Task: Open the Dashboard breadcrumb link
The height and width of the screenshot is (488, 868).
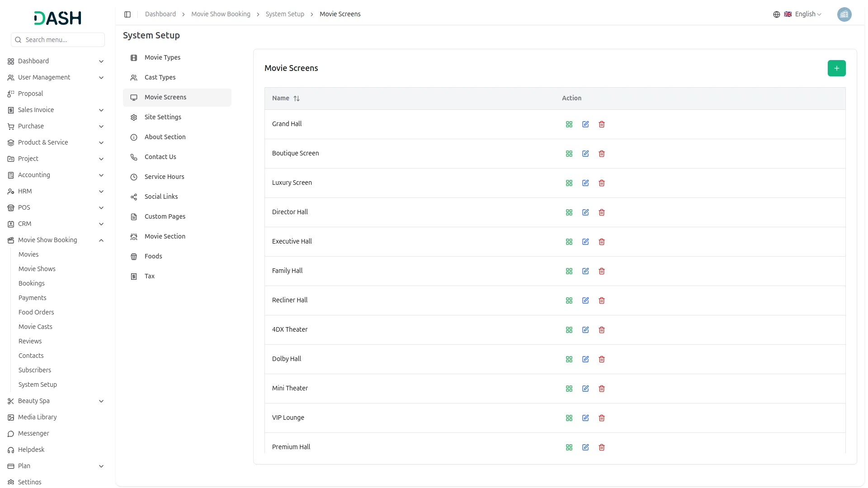Action: coord(160,14)
